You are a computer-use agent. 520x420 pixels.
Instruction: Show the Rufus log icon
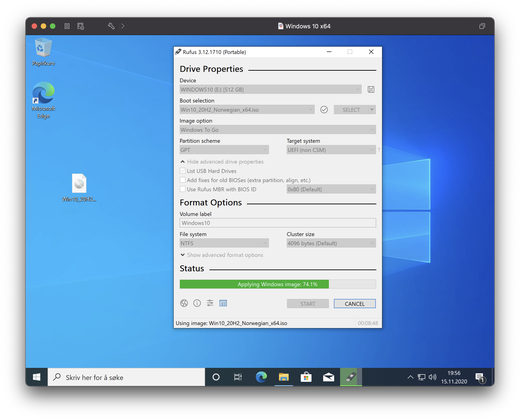pyautogui.click(x=223, y=303)
